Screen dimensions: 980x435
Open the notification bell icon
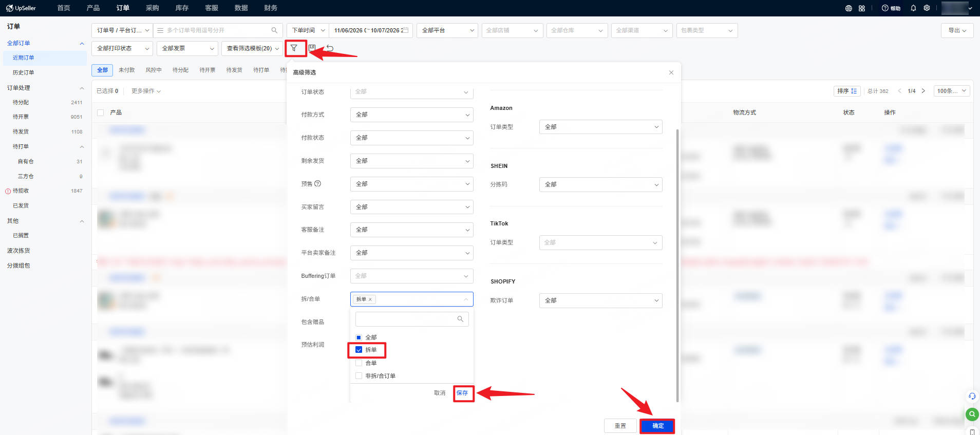[x=913, y=8]
